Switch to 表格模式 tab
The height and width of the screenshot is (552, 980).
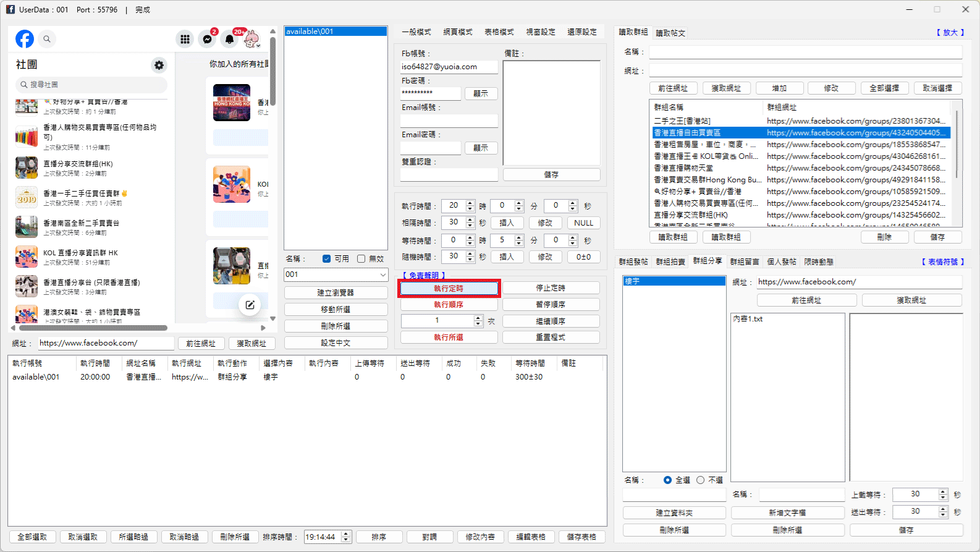coord(499,32)
